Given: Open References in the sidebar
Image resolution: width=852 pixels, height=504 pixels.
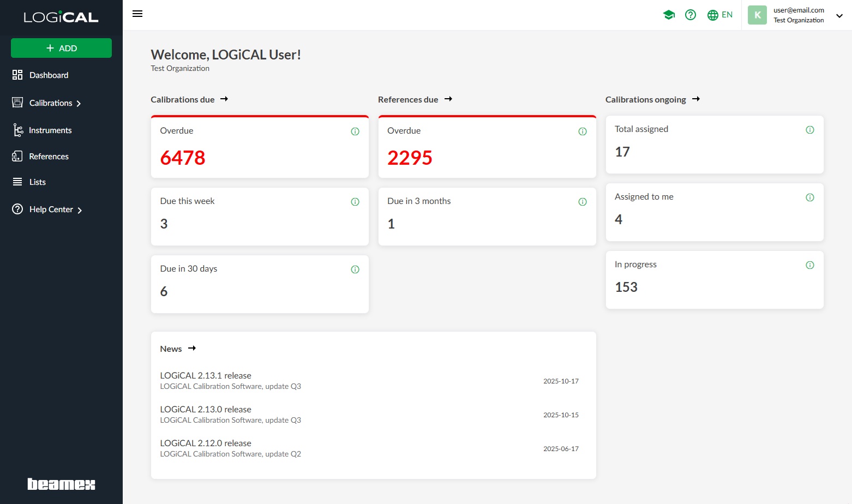Looking at the screenshot, I should [x=49, y=157].
